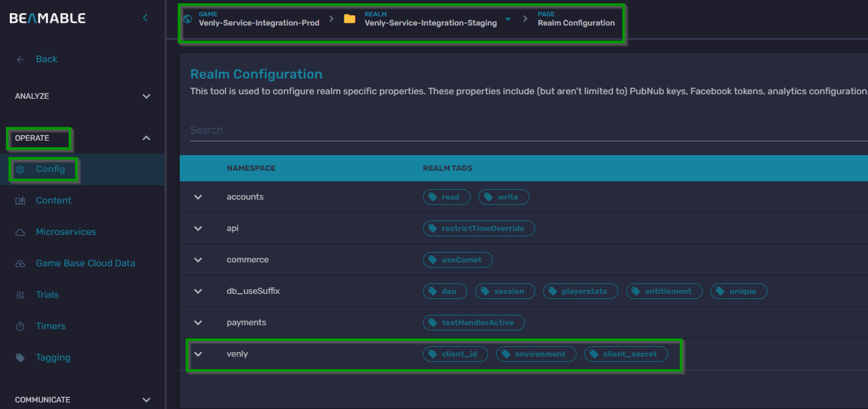Open the Timers menu item
This screenshot has width=868, height=409.
click(x=82, y=327)
